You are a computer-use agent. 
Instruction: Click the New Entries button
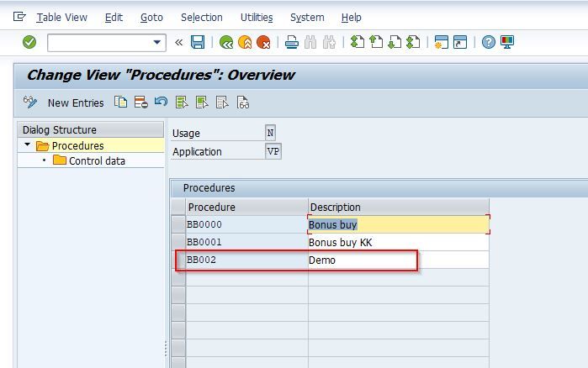click(76, 103)
